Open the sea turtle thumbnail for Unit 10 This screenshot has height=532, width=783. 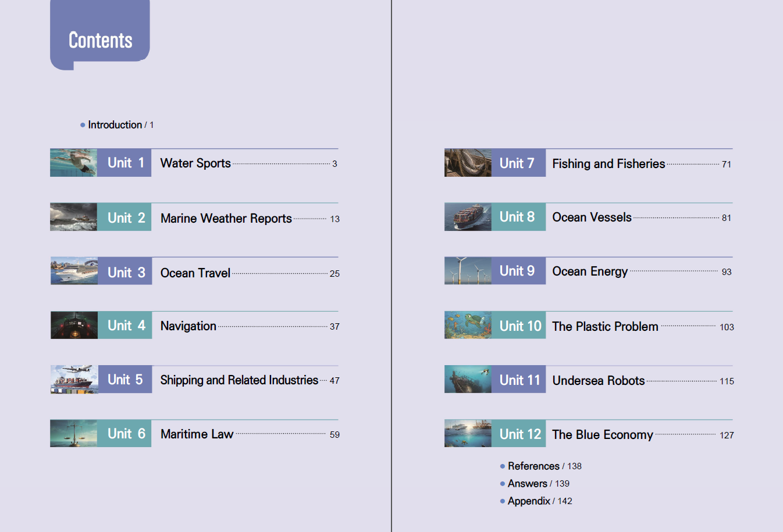(x=468, y=325)
